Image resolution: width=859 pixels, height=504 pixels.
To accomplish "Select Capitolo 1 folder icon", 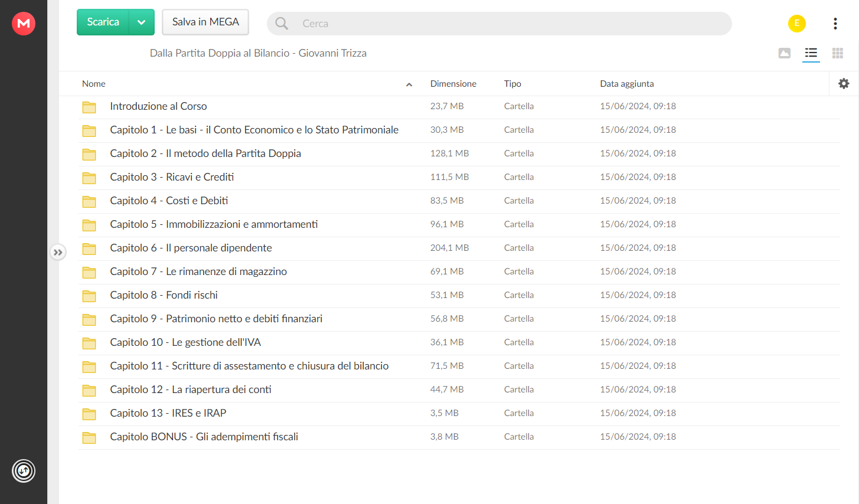I will (89, 130).
